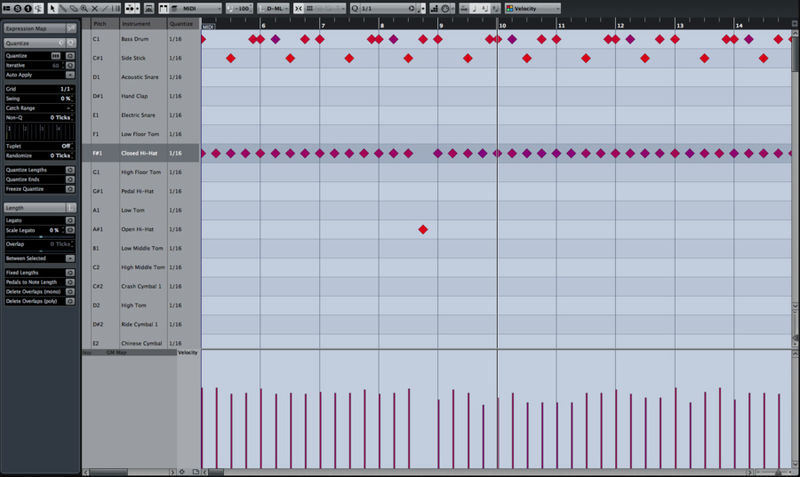Viewport: 800px width, 477px height.
Task: Click the Solo editor button
Action: 17,8
